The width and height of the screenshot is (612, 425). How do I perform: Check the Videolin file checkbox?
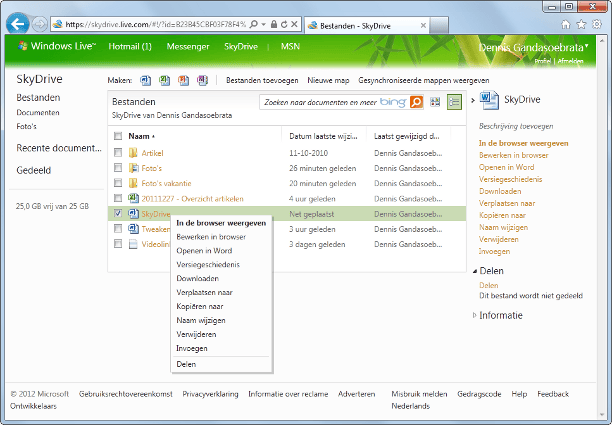[x=118, y=244]
